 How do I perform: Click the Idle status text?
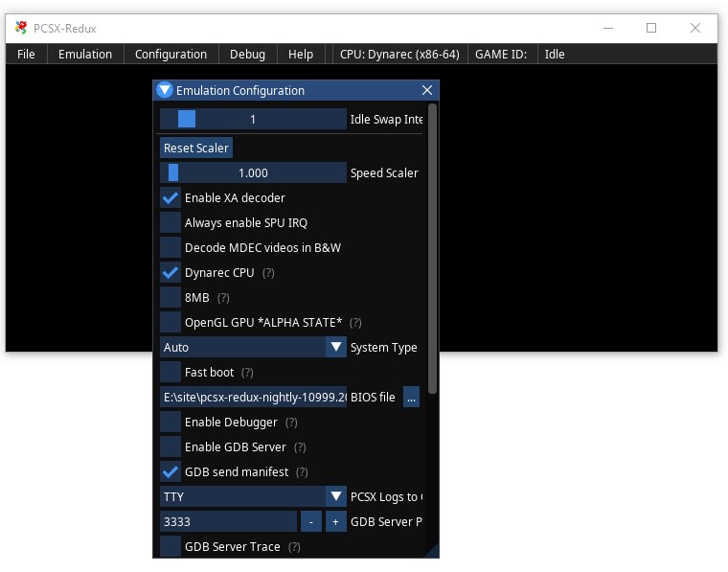point(555,55)
